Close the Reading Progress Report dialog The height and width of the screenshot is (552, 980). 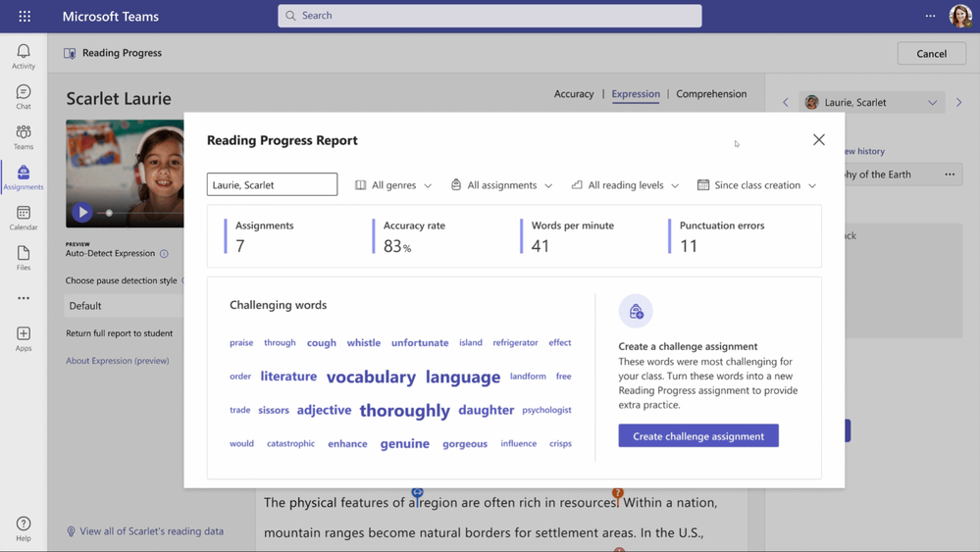coord(818,140)
